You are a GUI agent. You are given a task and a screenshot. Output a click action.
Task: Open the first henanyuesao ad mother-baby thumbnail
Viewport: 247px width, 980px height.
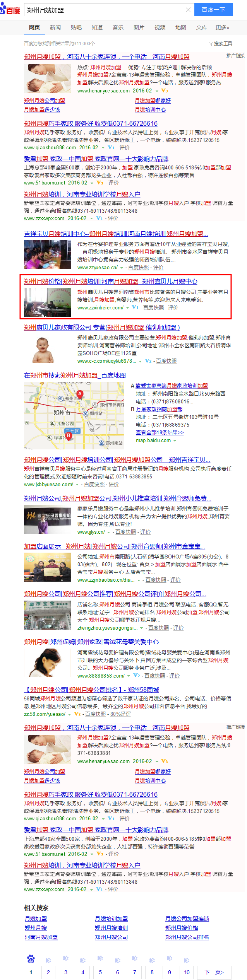coord(48,79)
